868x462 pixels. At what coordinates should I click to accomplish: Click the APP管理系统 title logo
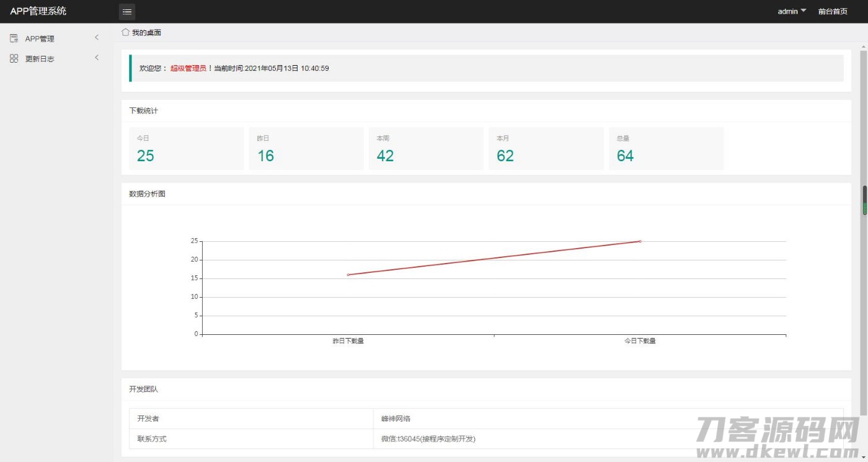(x=38, y=11)
